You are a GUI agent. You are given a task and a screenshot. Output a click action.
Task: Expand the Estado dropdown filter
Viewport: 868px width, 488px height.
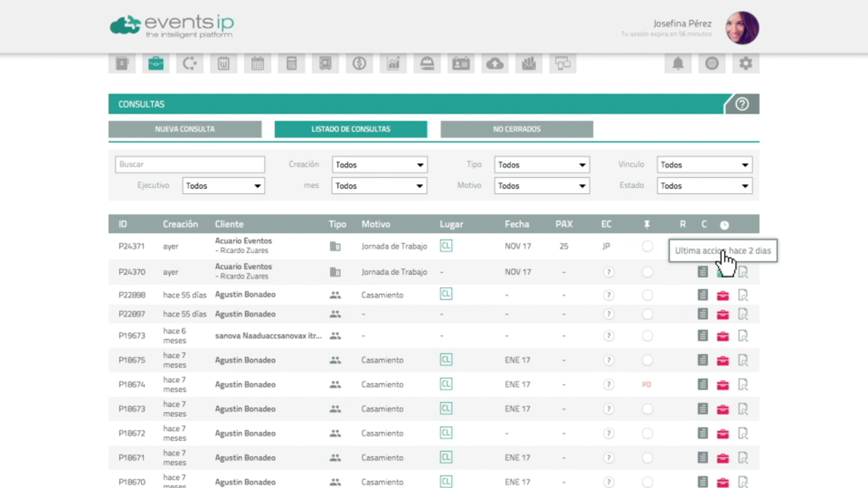point(705,186)
